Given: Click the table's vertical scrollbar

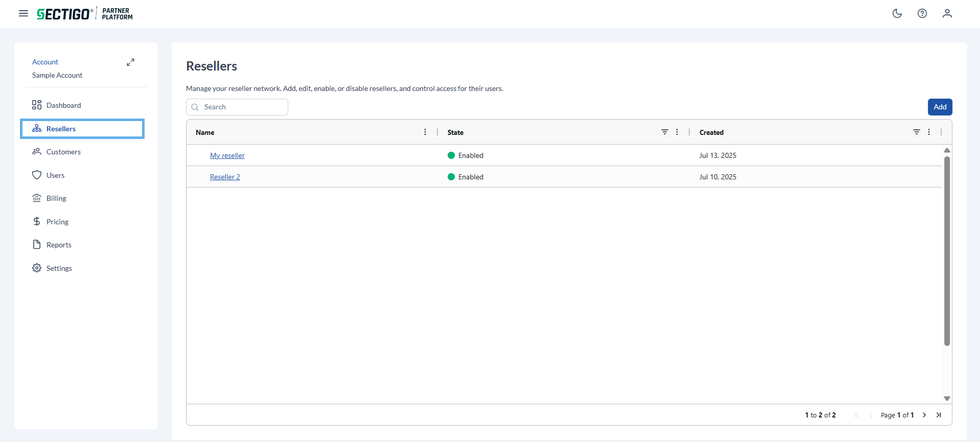Looking at the screenshot, I should [x=947, y=250].
